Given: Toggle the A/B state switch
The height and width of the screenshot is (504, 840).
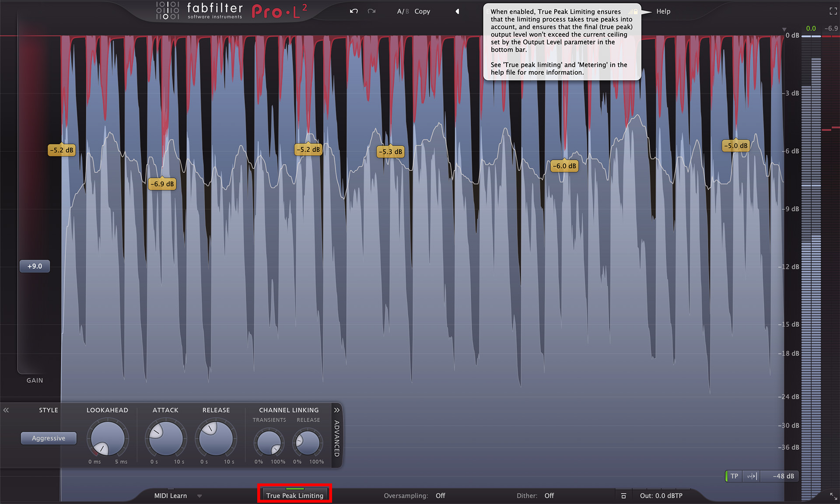Looking at the screenshot, I should 403,11.
